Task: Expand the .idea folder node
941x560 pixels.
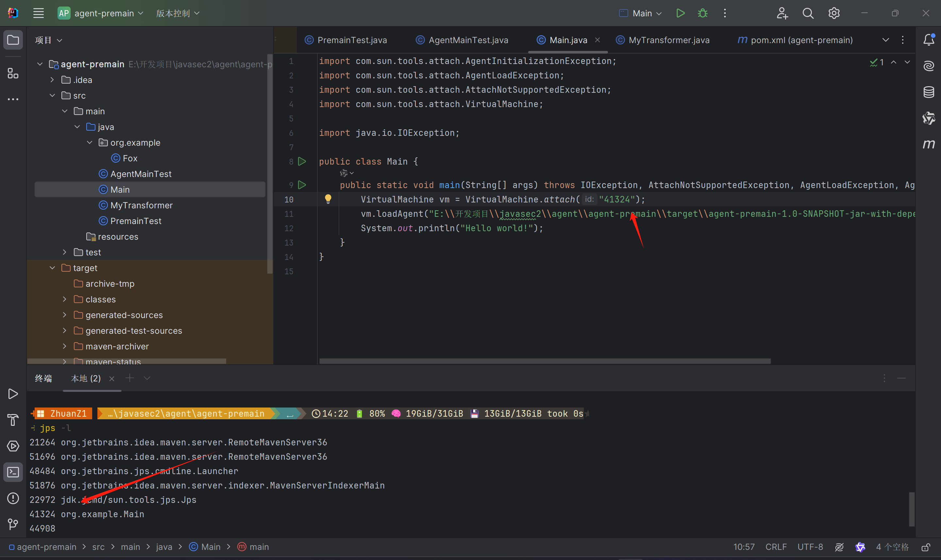Action: [53, 80]
